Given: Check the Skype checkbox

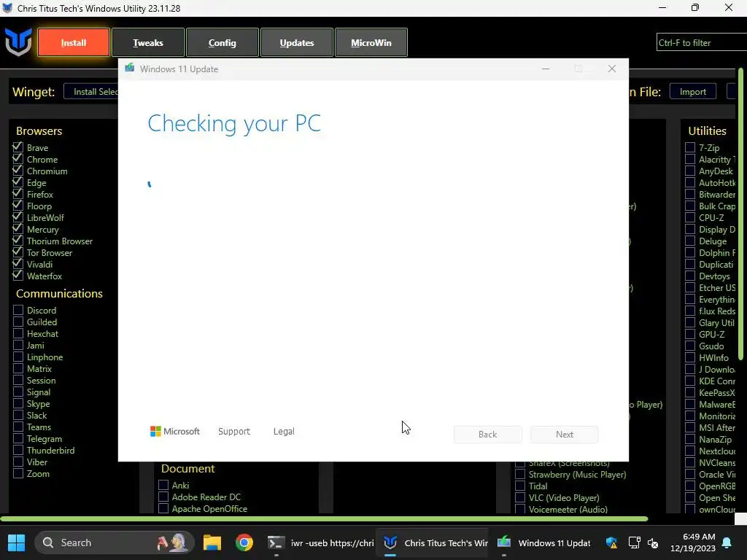Looking at the screenshot, I should pos(18,403).
